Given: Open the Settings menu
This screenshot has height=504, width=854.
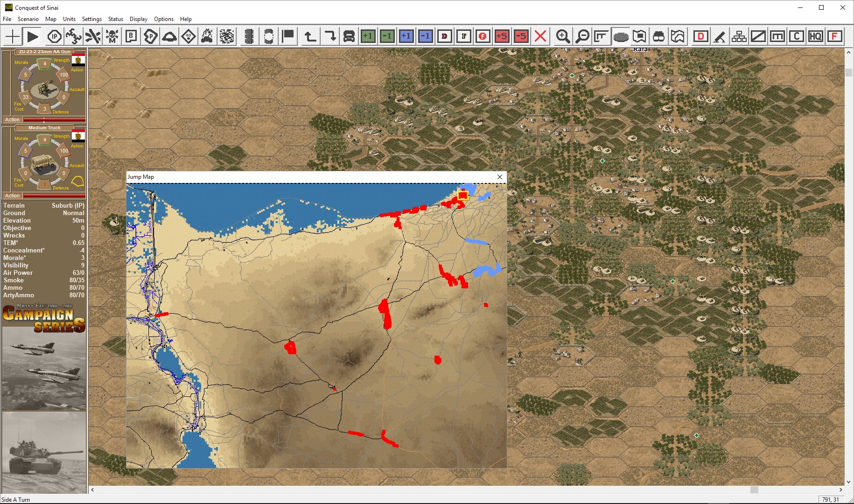Looking at the screenshot, I should [x=92, y=19].
